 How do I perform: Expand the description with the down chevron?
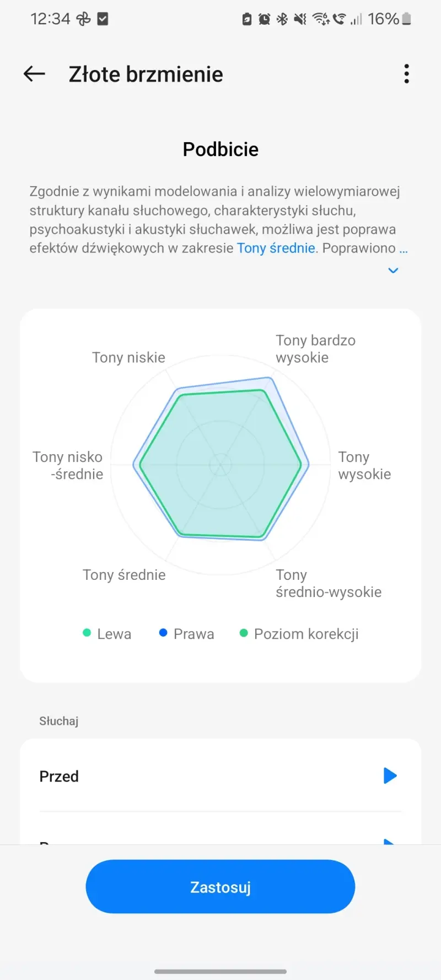393,271
